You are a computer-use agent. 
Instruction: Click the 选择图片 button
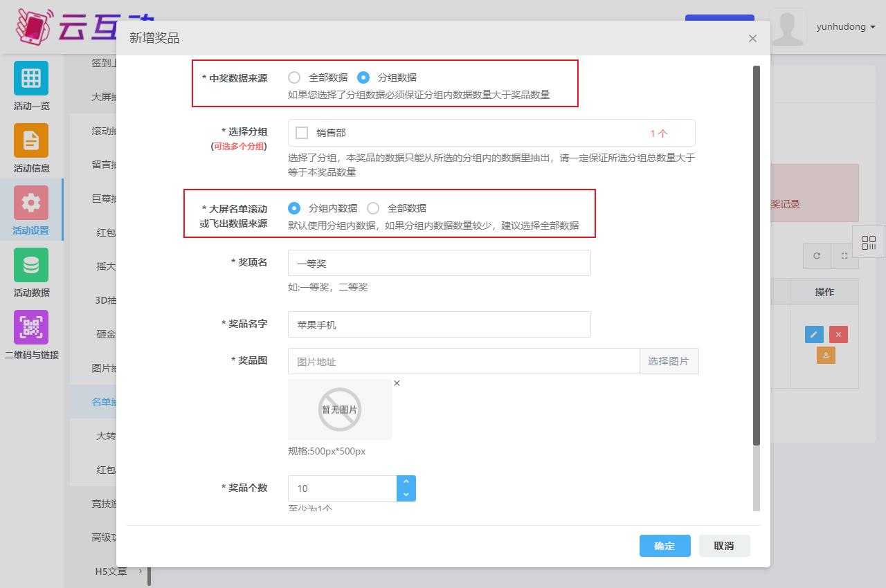669,361
